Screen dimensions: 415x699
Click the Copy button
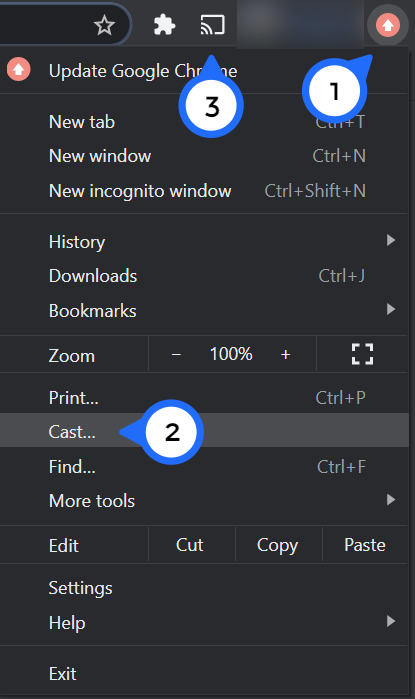(x=277, y=545)
